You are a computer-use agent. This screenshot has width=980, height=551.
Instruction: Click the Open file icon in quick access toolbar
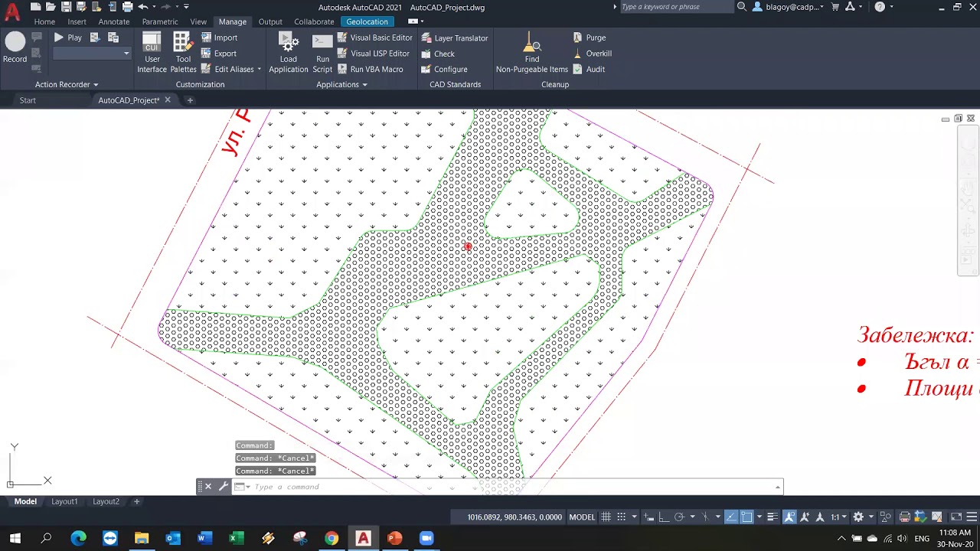(51, 7)
